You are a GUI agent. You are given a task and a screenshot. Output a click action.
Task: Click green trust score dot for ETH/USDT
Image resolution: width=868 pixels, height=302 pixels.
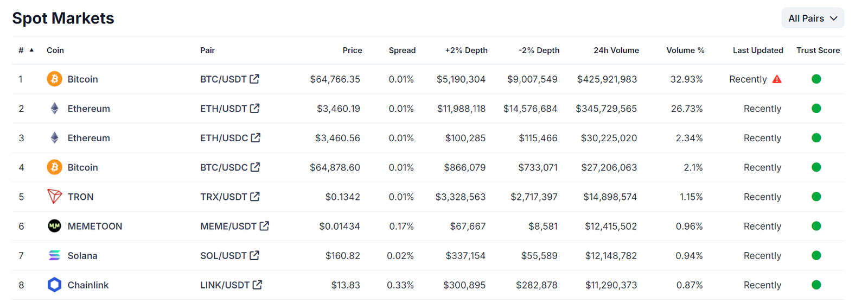pos(816,109)
